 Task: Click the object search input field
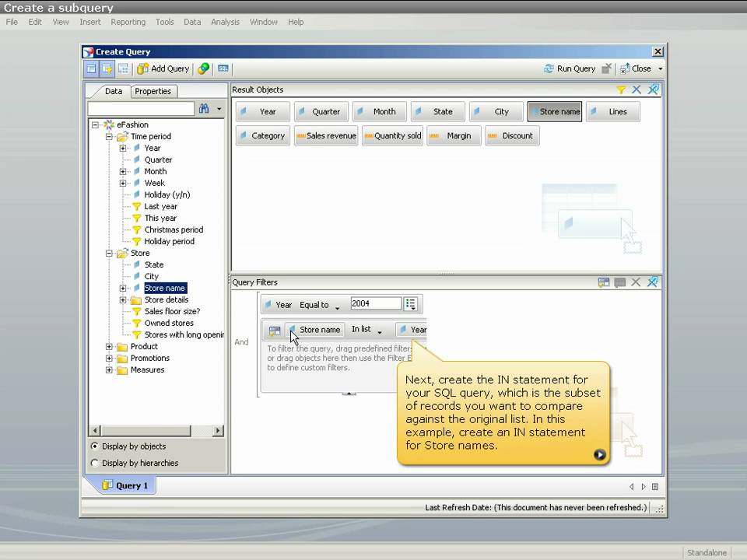pos(141,109)
